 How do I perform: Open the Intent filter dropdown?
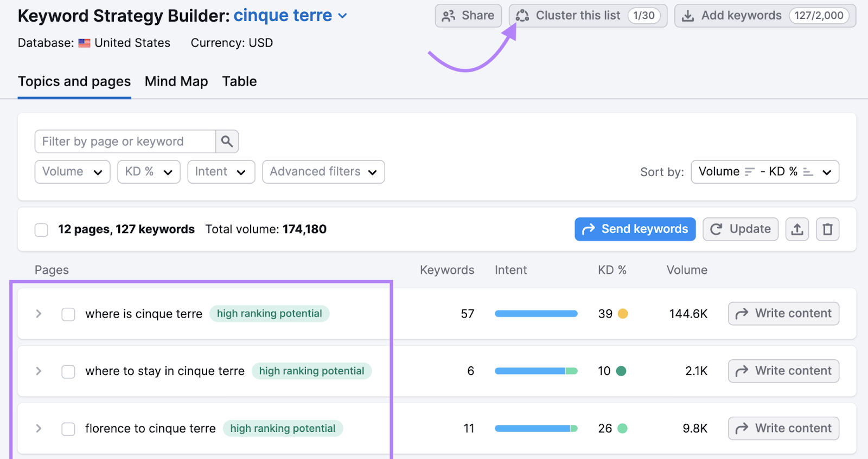click(221, 172)
